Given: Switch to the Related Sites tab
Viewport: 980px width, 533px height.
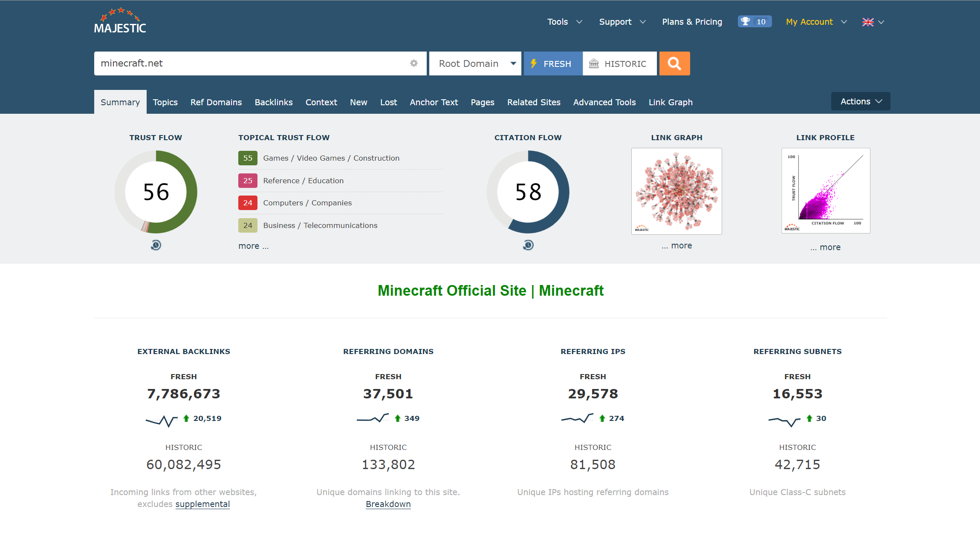Looking at the screenshot, I should (x=534, y=102).
